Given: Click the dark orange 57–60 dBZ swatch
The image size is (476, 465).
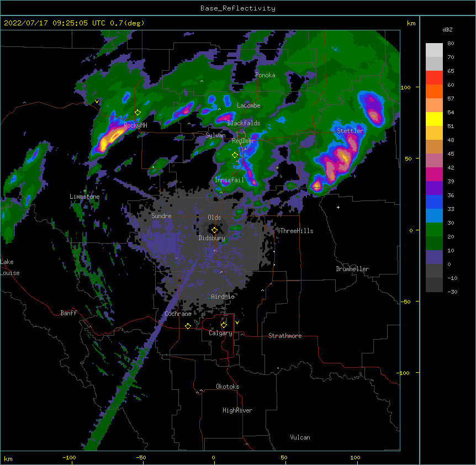Looking at the screenshot, I should (434, 91).
